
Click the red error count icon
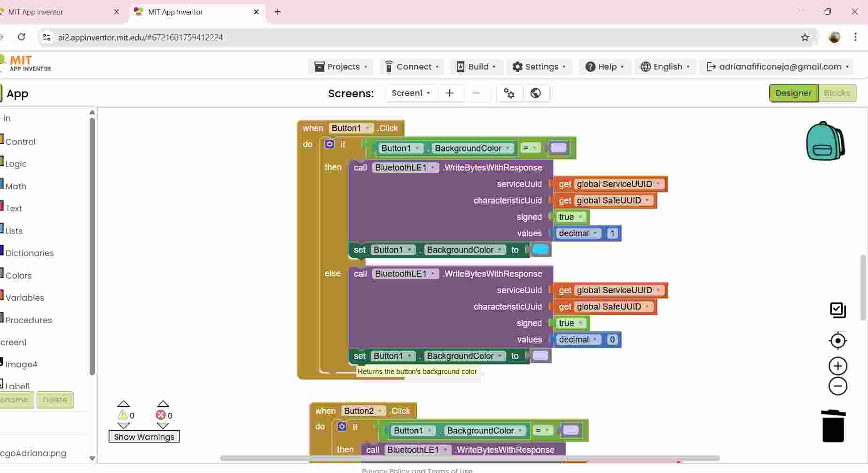pyautogui.click(x=161, y=415)
